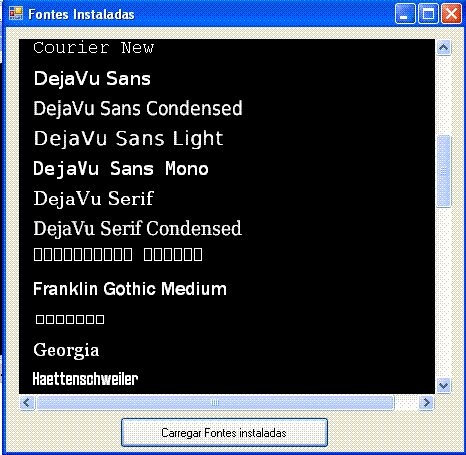Click the vertical scrollbar up arrow
The height and width of the screenshot is (455, 466).
(x=443, y=48)
